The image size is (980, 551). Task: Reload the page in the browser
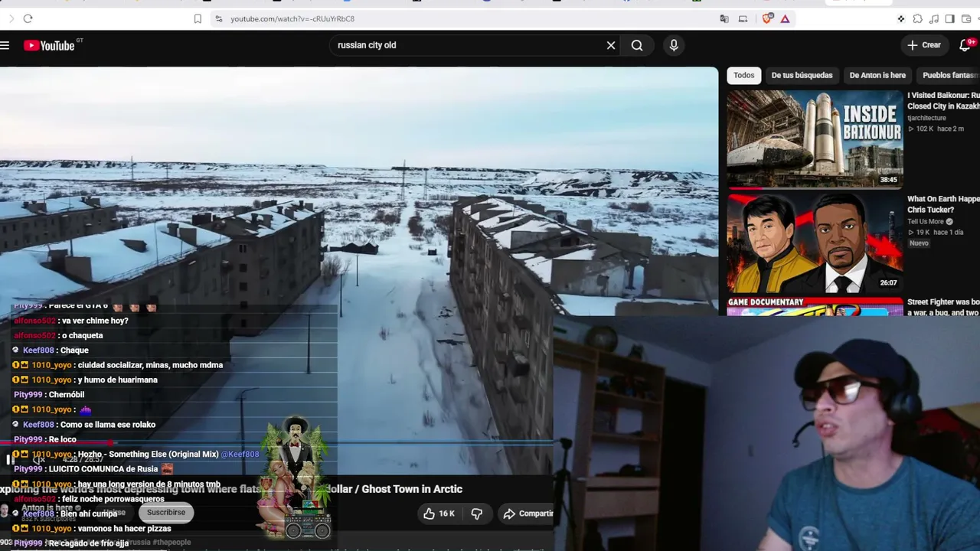pos(28,18)
